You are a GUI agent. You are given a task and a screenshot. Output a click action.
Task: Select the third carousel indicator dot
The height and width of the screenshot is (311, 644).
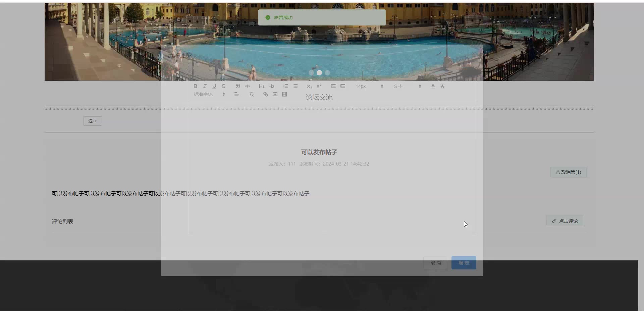tap(327, 73)
